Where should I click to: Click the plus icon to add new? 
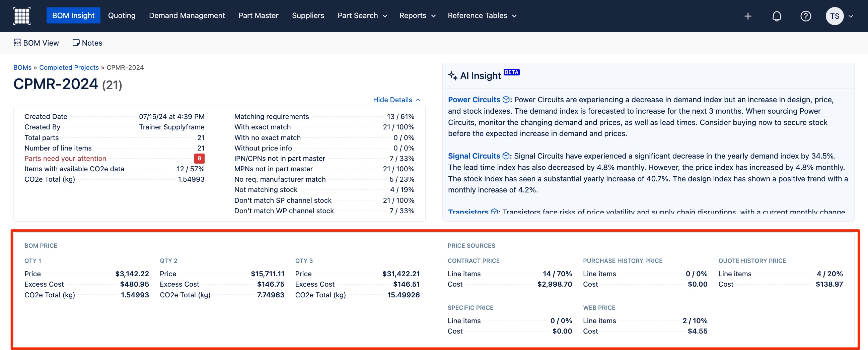747,16
